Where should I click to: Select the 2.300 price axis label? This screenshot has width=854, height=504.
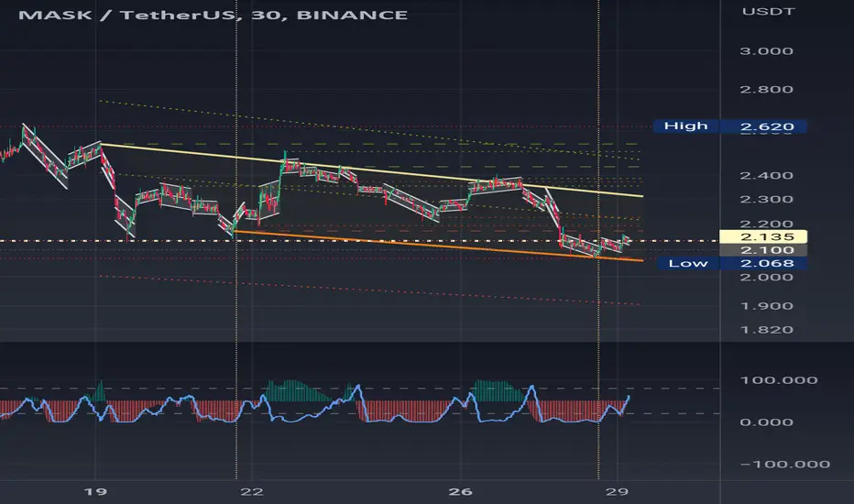[x=766, y=200]
